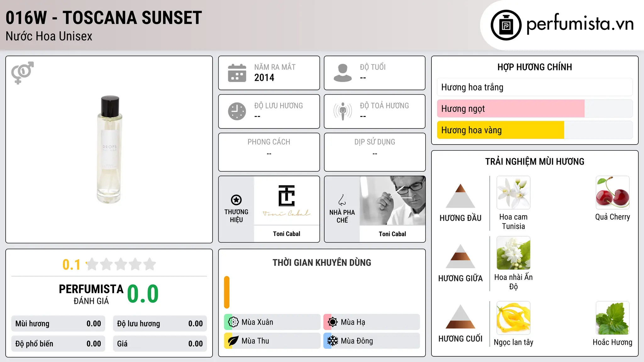Click the leaf icon for Mùa Thu
The height and width of the screenshot is (362, 644).
(233, 341)
